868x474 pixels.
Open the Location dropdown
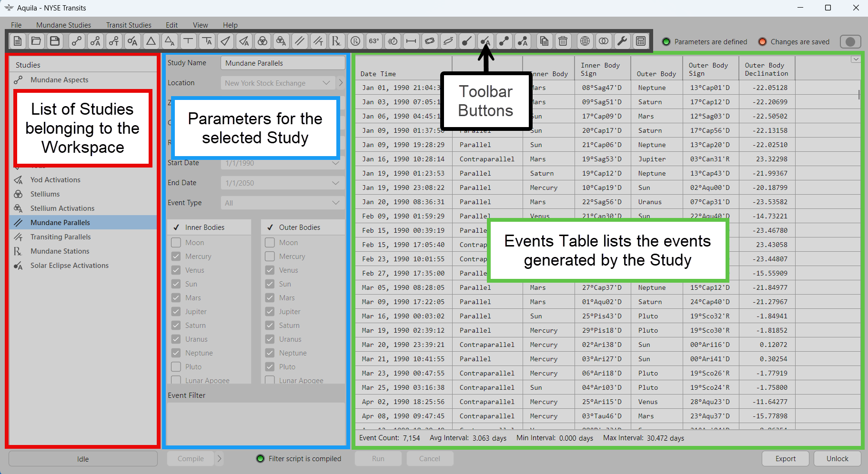click(x=278, y=83)
